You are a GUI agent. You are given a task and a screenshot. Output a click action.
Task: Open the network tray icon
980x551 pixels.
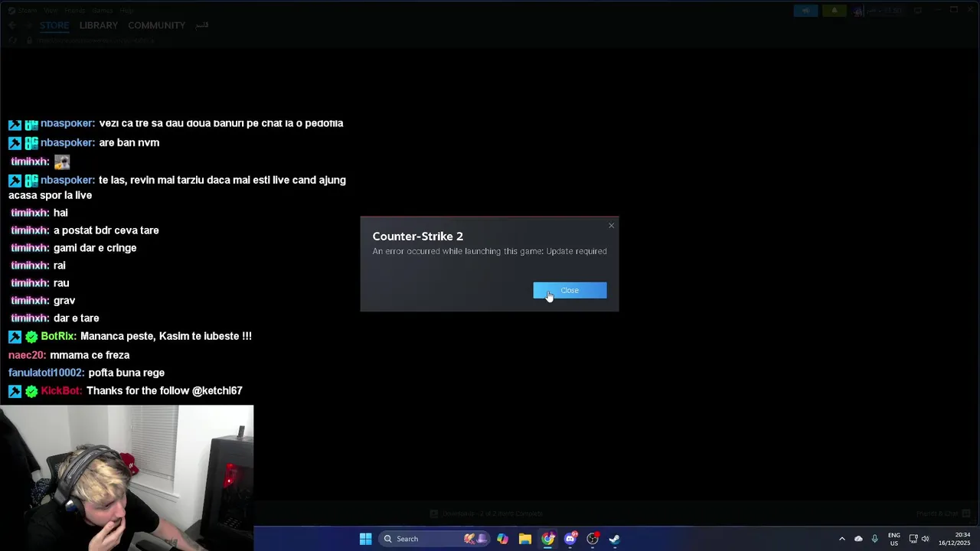[x=913, y=539]
